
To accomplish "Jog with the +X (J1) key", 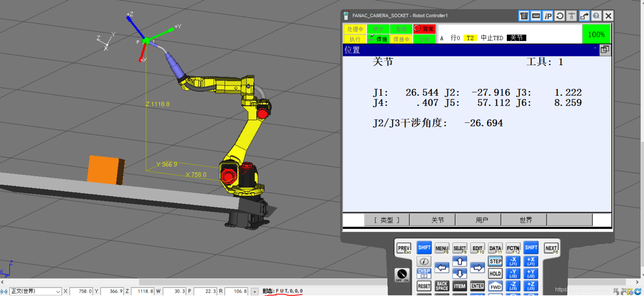I will click(531, 261).
